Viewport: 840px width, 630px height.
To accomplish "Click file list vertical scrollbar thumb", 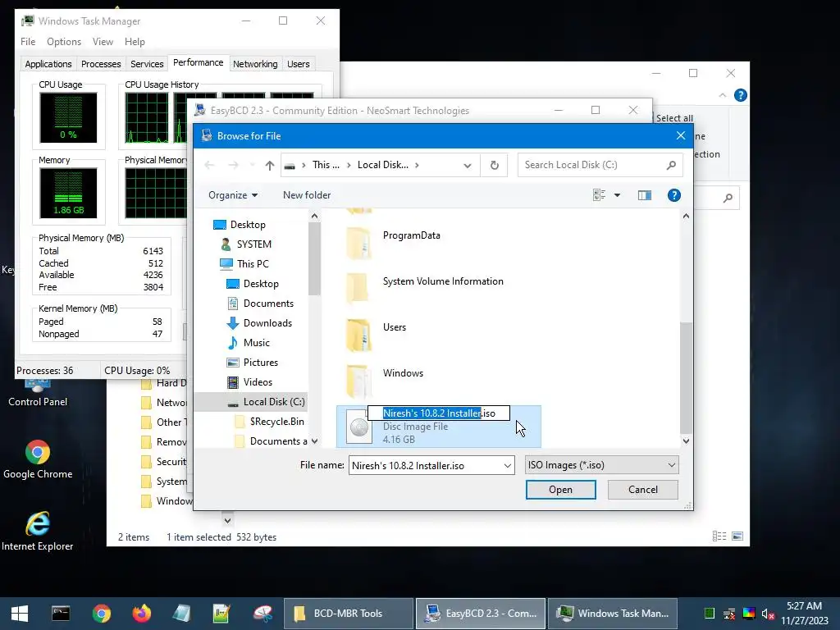I will coord(686,379).
